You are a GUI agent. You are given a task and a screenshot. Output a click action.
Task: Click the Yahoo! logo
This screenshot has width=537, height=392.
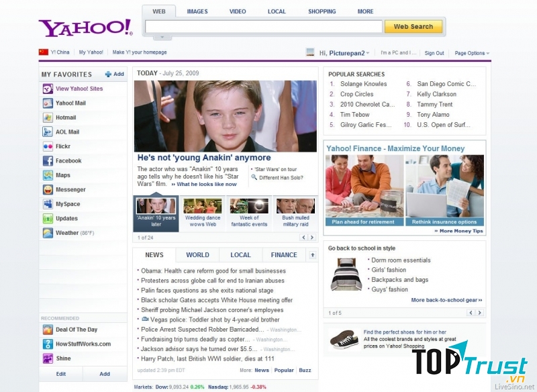85,28
